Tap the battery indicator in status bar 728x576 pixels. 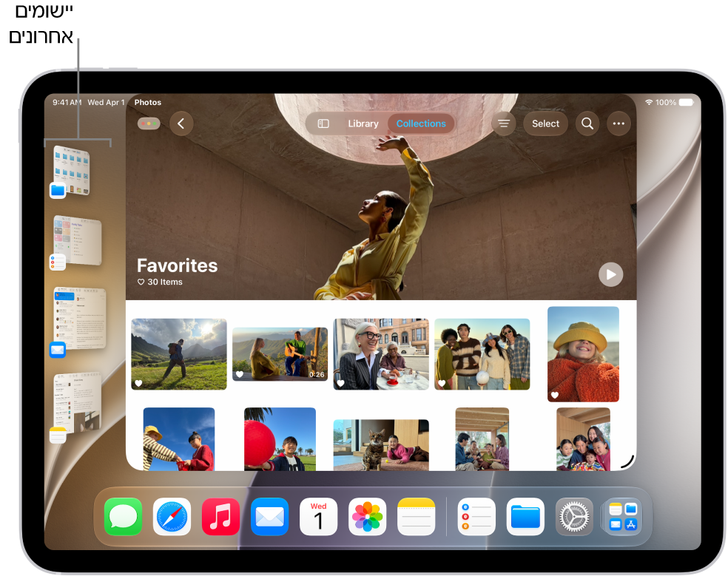pyautogui.click(x=687, y=102)
